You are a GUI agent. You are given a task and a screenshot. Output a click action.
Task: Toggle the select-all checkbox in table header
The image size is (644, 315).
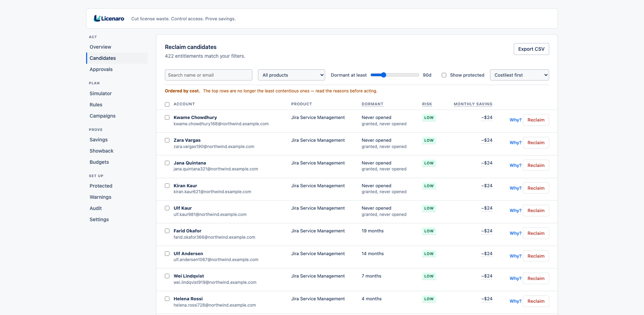tap(167, 104)
